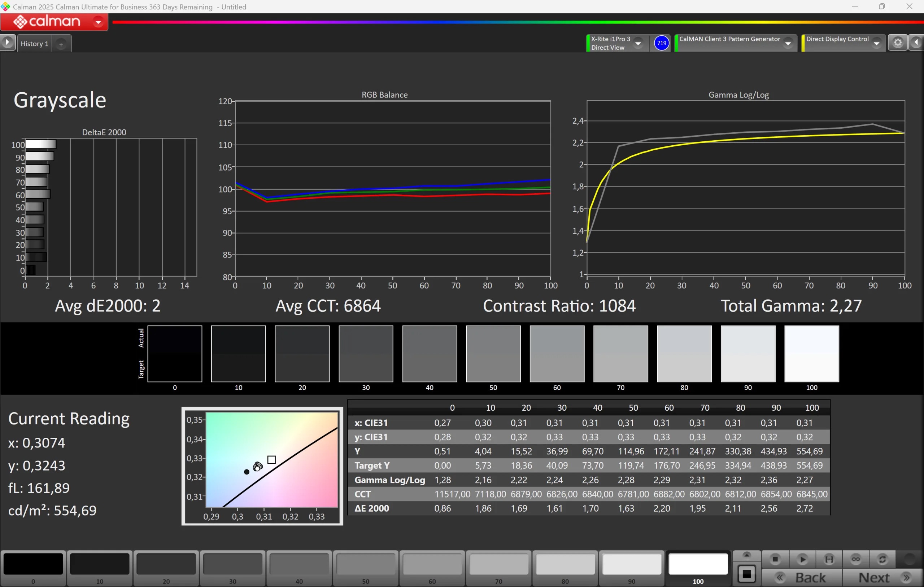Expand the pattern options up arrow
Screen dimensions: 924x587
point(746,555)
